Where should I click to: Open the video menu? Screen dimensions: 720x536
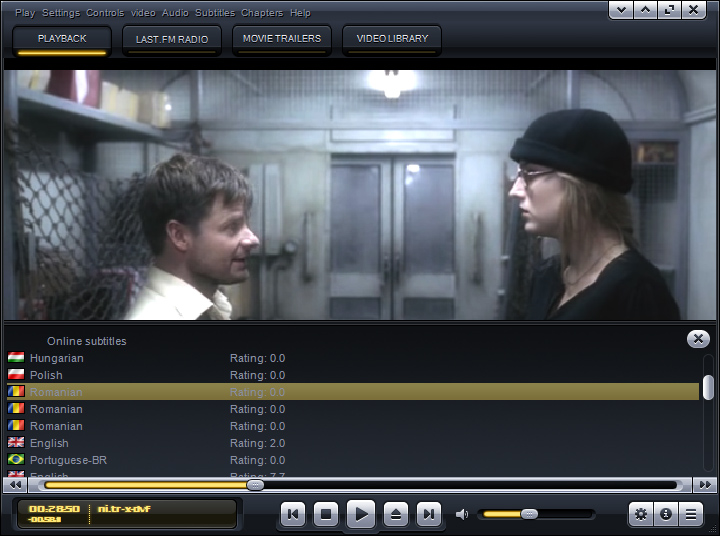[143, 13]
